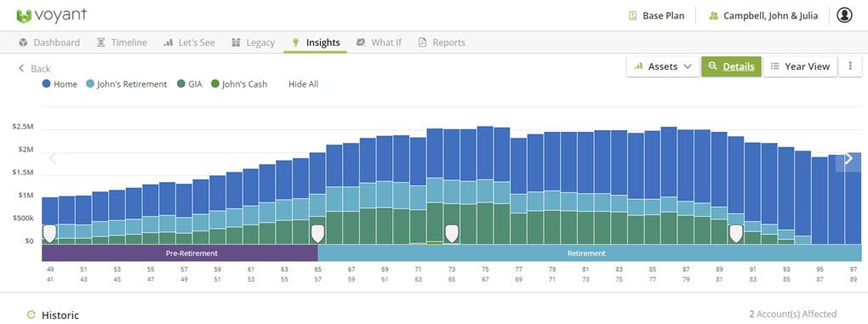The width and height of the screenshot is (868, 324).
Task: Open Campbell, John & Julia client selector
Action: pos(763,15)
